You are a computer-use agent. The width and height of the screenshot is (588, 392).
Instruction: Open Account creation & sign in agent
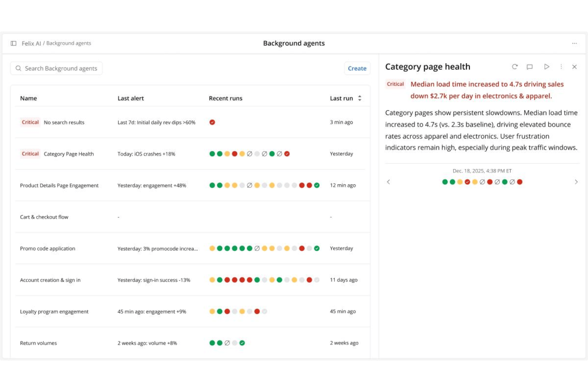(x=50, y=280)
